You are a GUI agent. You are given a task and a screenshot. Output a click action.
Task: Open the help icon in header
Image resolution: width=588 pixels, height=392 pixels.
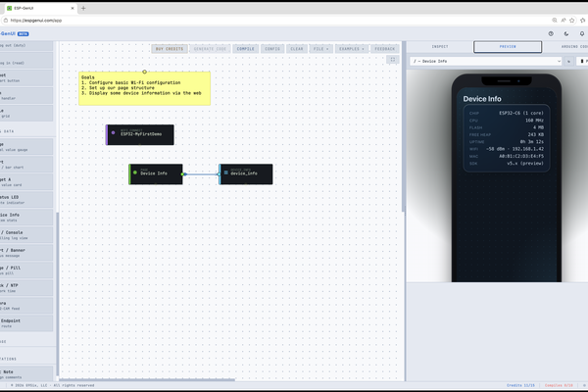point(551,33)
